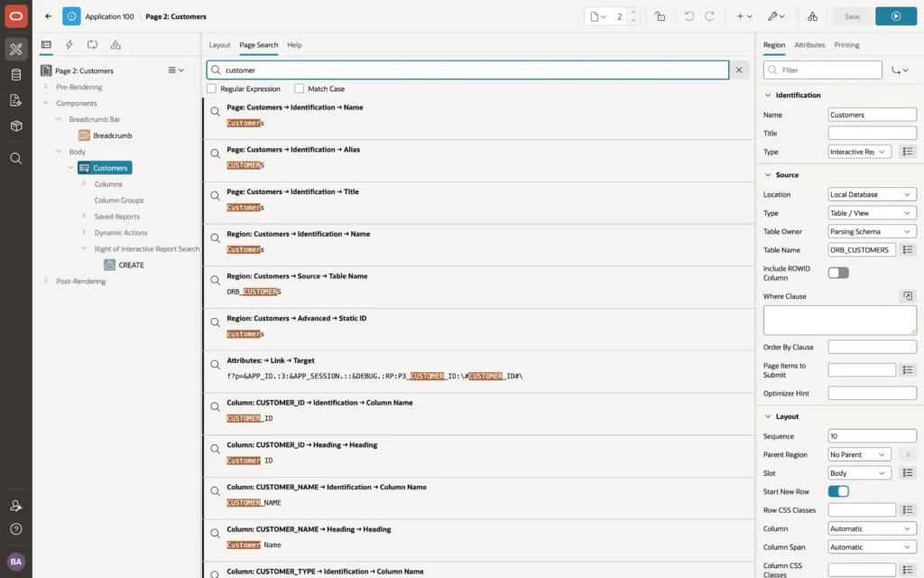Switch to the Printing property tab

coord(846,45)
